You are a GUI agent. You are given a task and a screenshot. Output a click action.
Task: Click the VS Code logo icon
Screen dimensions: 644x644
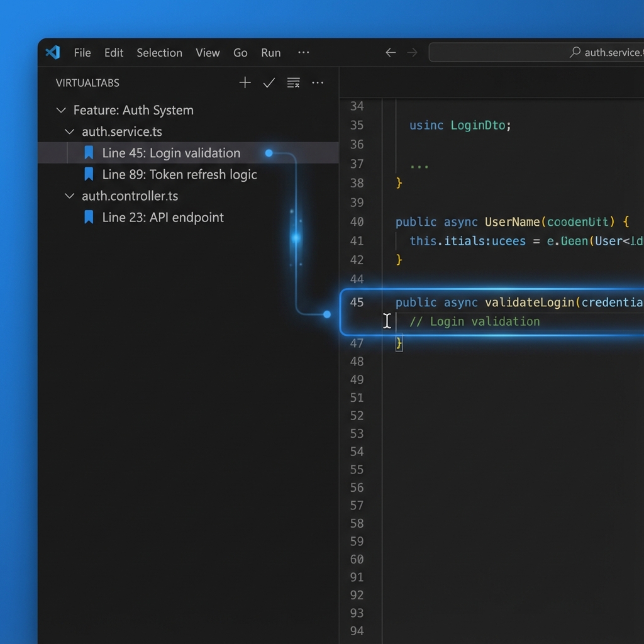tap(53, 53)
